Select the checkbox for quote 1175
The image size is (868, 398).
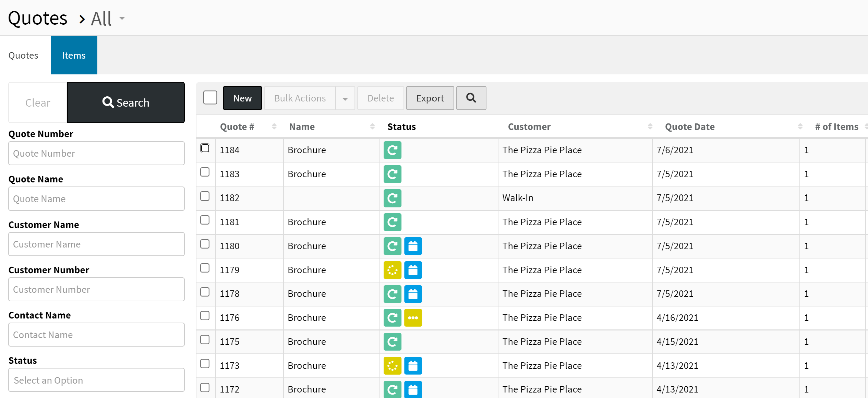click(x=205, y=340)
